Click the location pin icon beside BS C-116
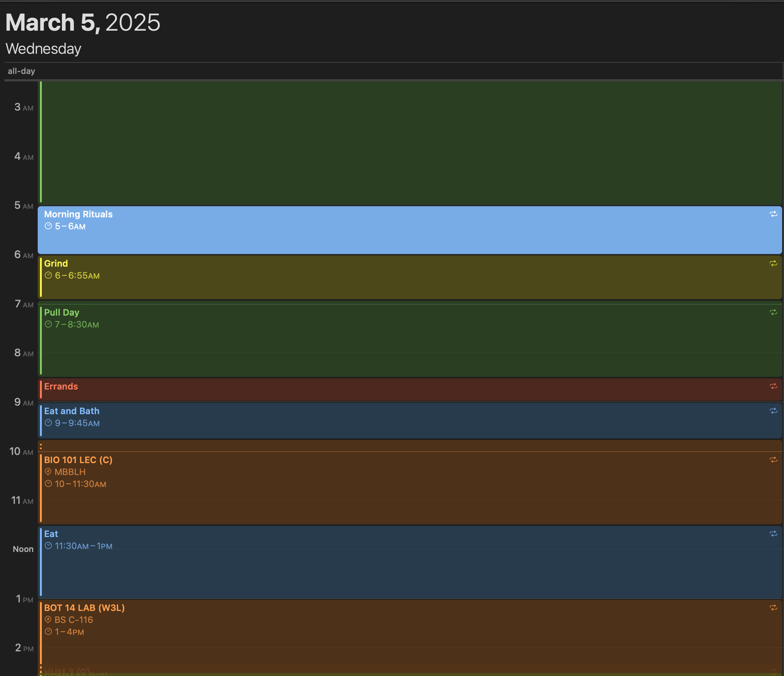The height and width of the screenshot is (676, 784). pyautogui.click(x=48, y=620)
